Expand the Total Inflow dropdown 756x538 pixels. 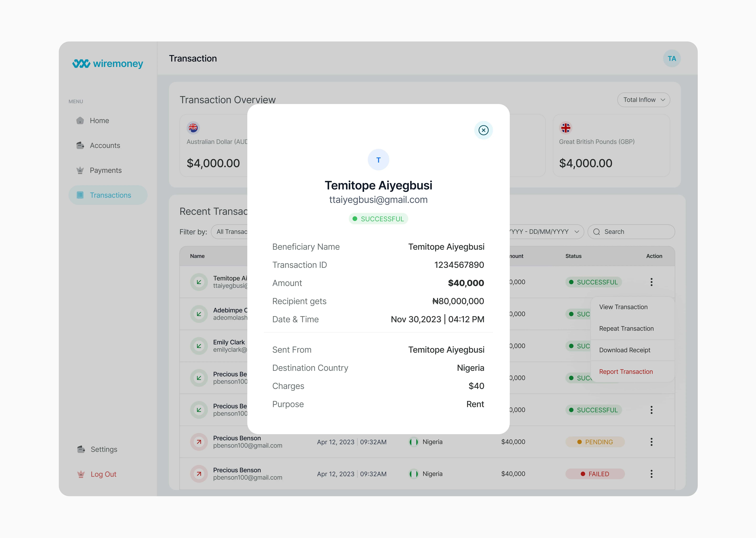pyautogui.click(x=644, y=100)
